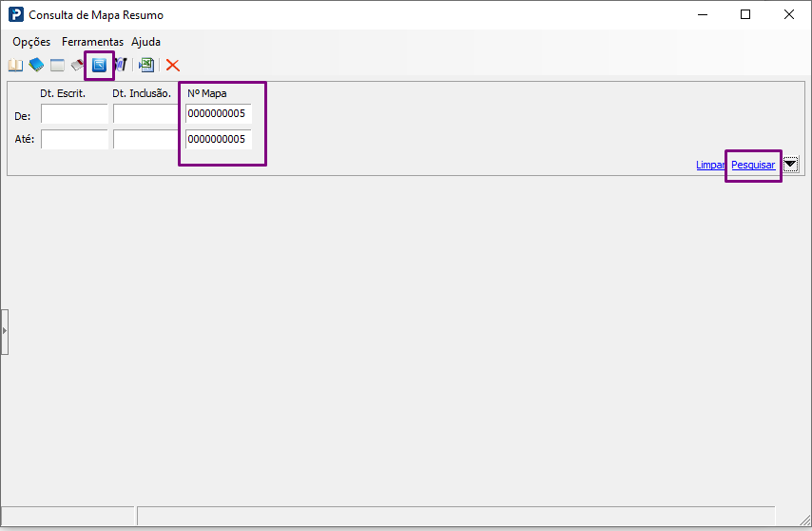Viewport: 812px width, 531px height.
Task: Click the Pesquisar link
Action: pos(753,165)
